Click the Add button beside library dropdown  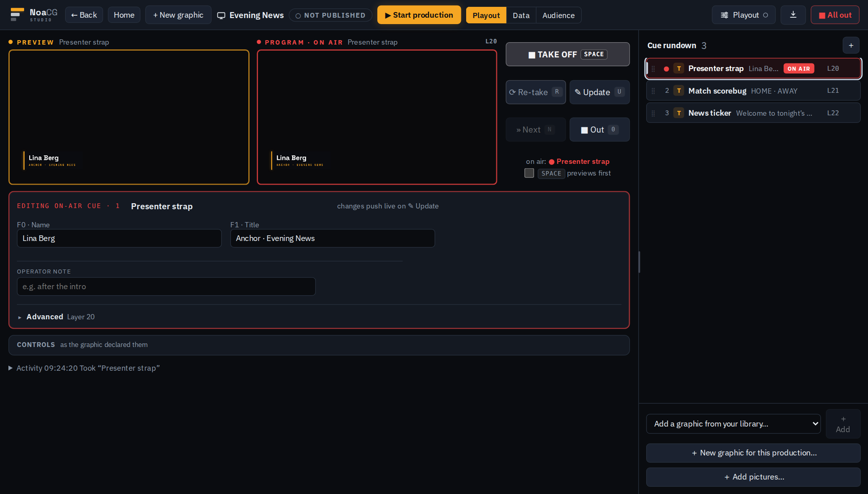[x=843, y=424]
